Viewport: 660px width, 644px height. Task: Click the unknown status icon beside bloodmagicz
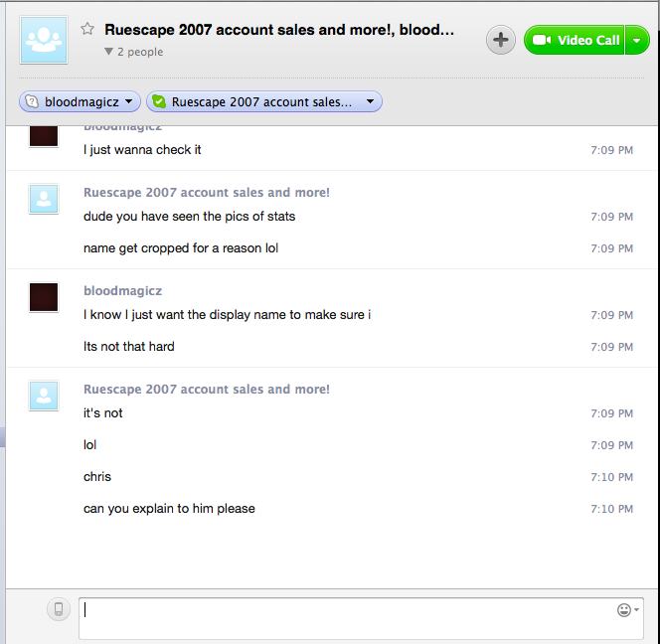click(32, 101)
